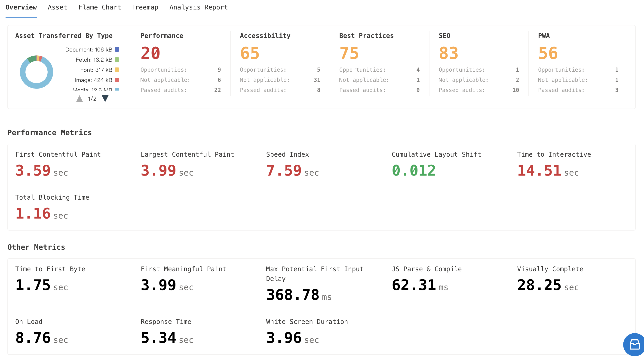This screenshot has height=359, width=644.
Task: Click Speed Index value 7.59
Action: pyautogui.click(x=284, y=171)
